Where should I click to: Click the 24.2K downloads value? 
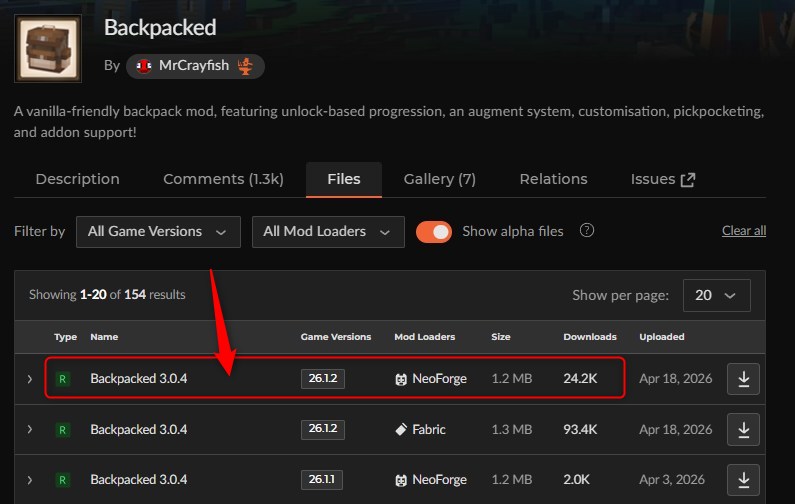(580, 379)
